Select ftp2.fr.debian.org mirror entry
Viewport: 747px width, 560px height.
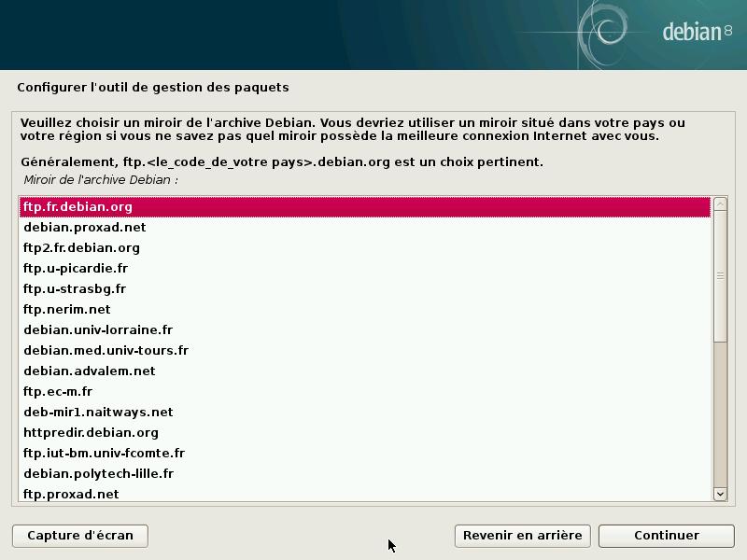(81, 248)
